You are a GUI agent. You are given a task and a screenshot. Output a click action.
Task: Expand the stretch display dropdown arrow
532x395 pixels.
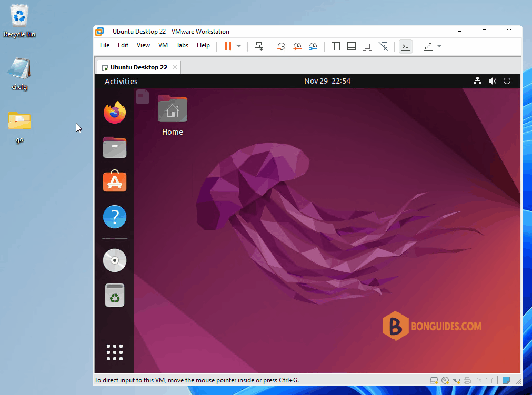click(x=439, y=46)
